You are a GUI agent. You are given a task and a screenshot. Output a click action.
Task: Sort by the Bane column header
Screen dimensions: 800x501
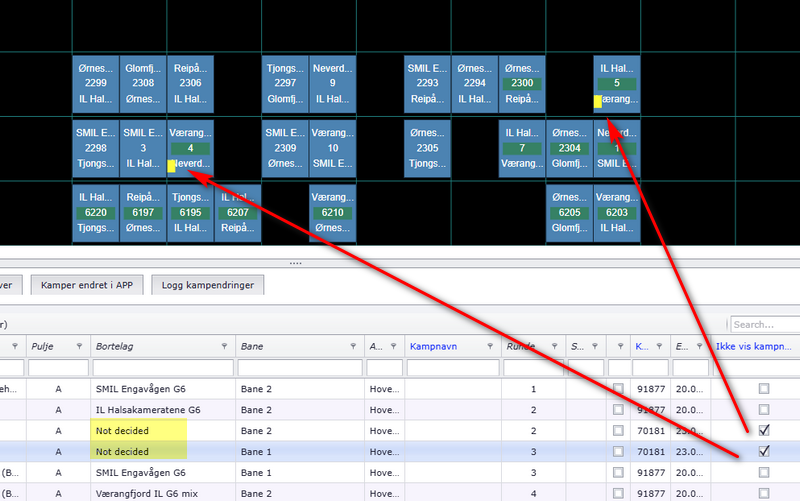point(252,346)
